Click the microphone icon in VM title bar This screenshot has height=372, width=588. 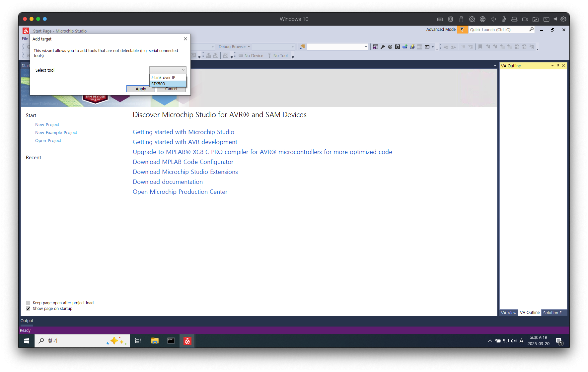[x=504, y=19]
